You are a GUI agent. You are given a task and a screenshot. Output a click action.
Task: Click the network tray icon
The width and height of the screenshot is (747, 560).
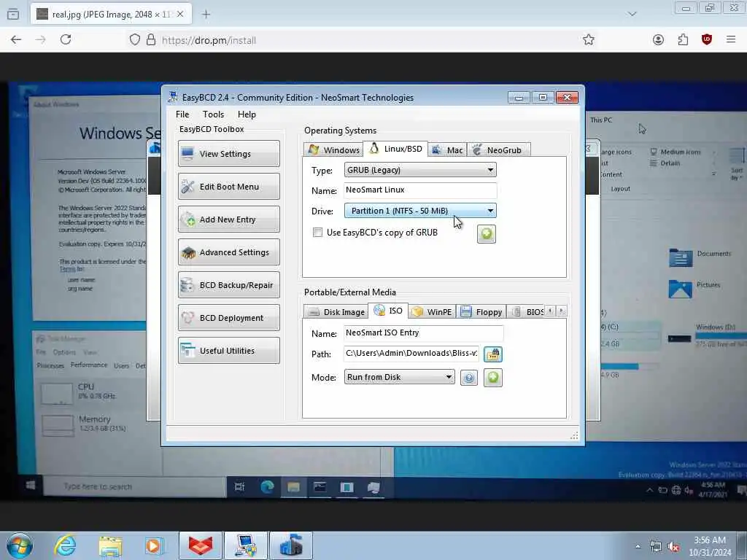coord(656,547)
